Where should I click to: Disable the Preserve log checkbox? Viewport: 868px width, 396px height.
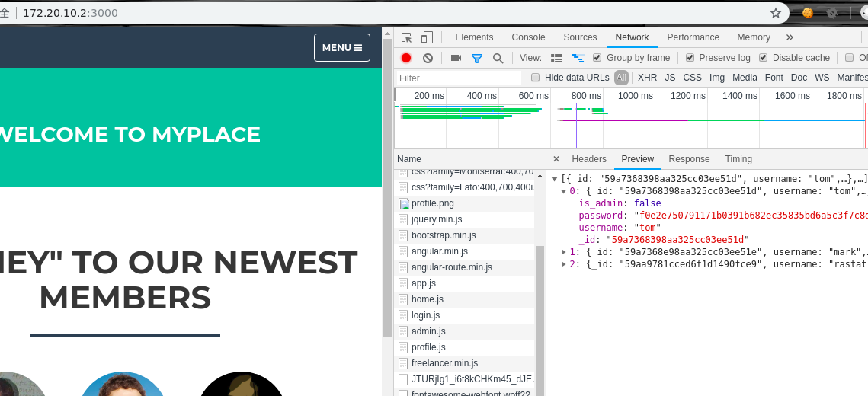(690, 58)
